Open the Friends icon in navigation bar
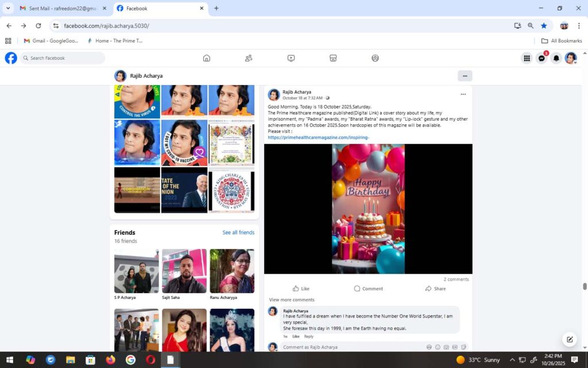 pos(249,58)
